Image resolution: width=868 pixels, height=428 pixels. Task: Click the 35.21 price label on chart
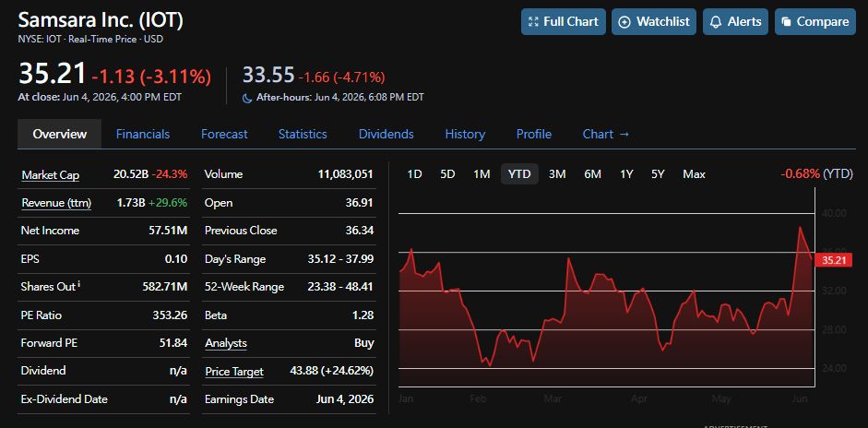[x=834, y=260]
